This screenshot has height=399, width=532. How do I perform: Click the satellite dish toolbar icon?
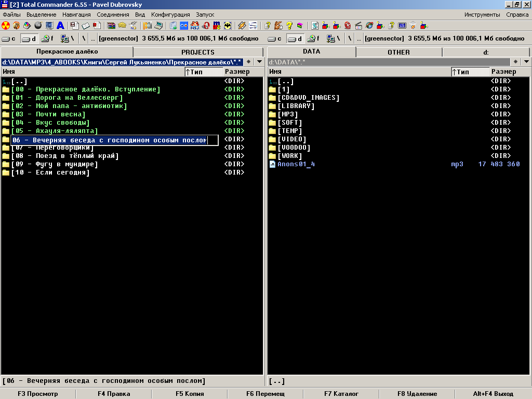click(x=413, y=26)
